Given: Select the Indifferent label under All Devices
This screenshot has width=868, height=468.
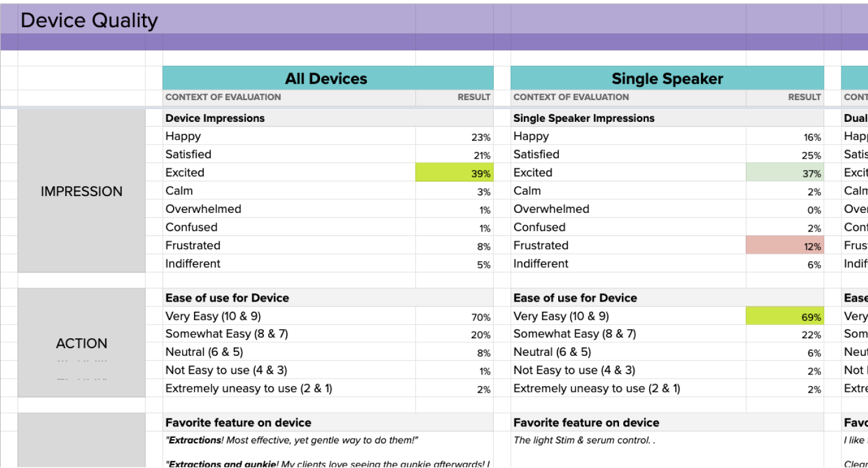Looking at the screenshot, I should pyautogui.click(x=193, y=264).
